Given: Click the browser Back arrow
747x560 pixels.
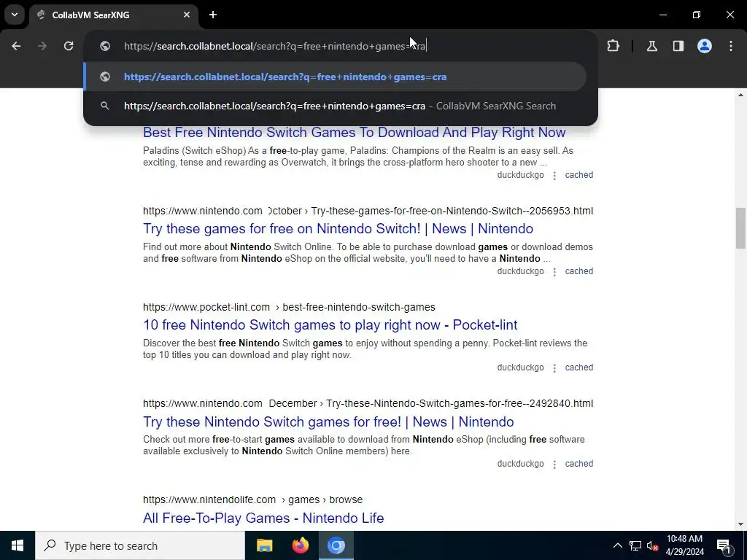Looking at the screenshot, I should (16, 46).
